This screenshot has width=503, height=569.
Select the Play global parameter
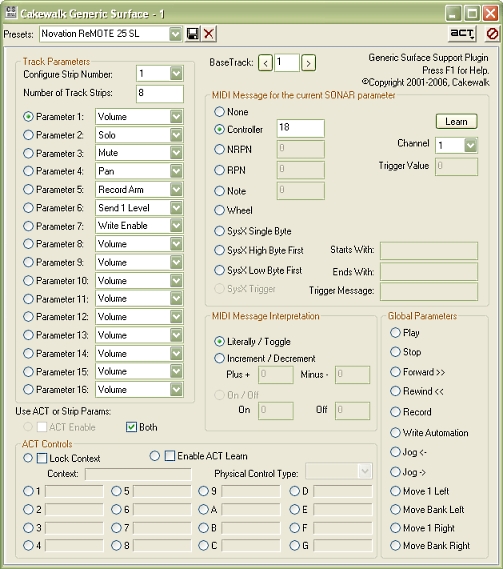pos(395,333)
